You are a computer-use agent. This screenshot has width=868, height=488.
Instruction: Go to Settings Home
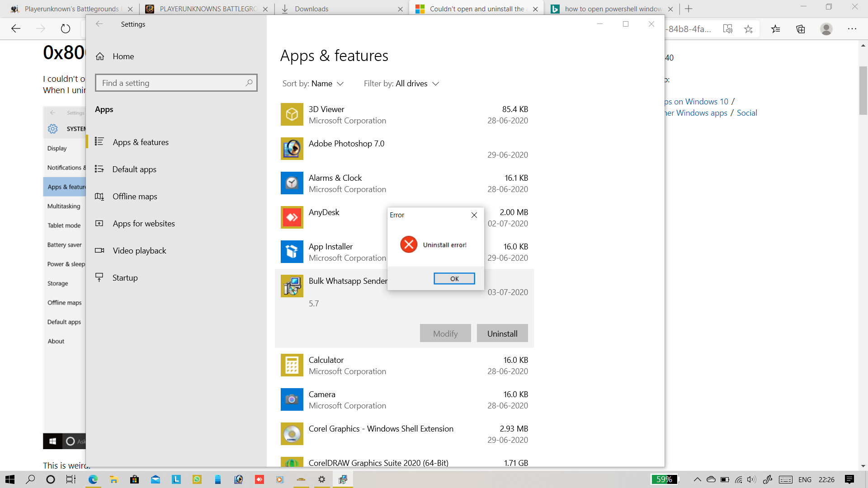point(115,56)
